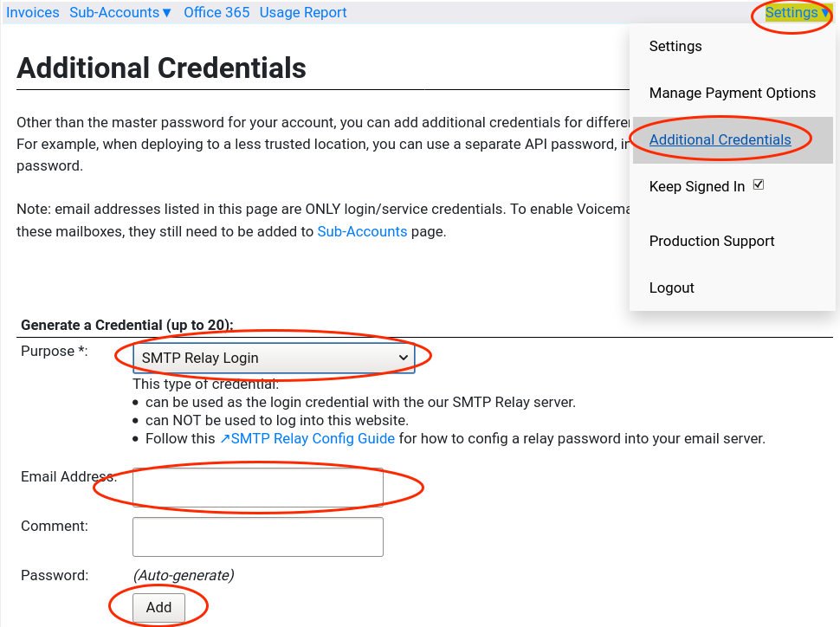Focus the Email Address text field
Viewport: 840px width, 627px height.
coord(257,488)
